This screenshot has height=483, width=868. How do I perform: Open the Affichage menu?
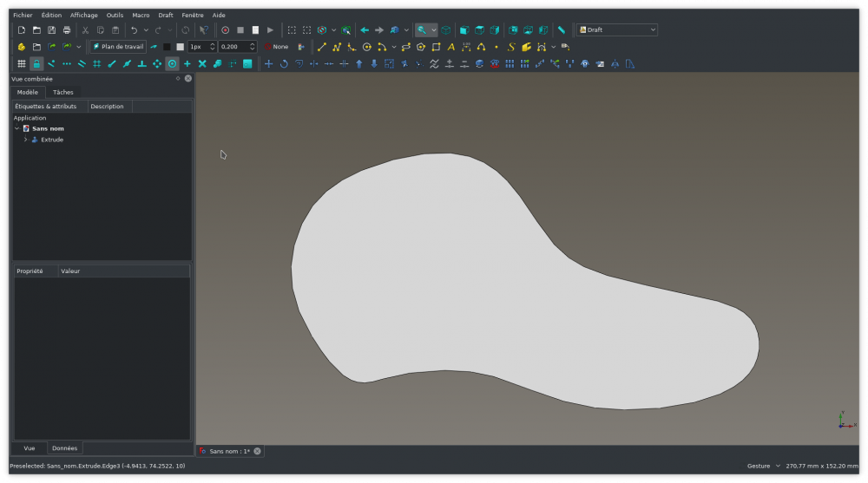(x=83, y=15)
